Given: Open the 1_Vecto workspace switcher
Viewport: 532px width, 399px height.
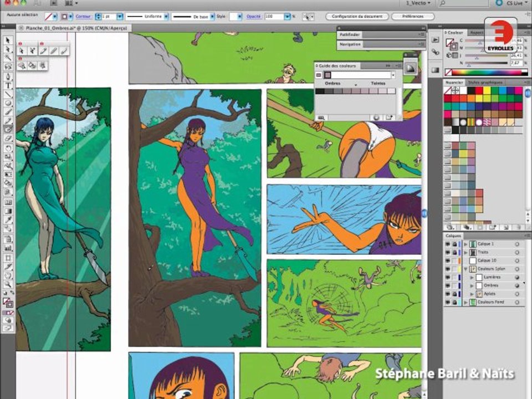Looking at the screenshot, I should [418, 3].
